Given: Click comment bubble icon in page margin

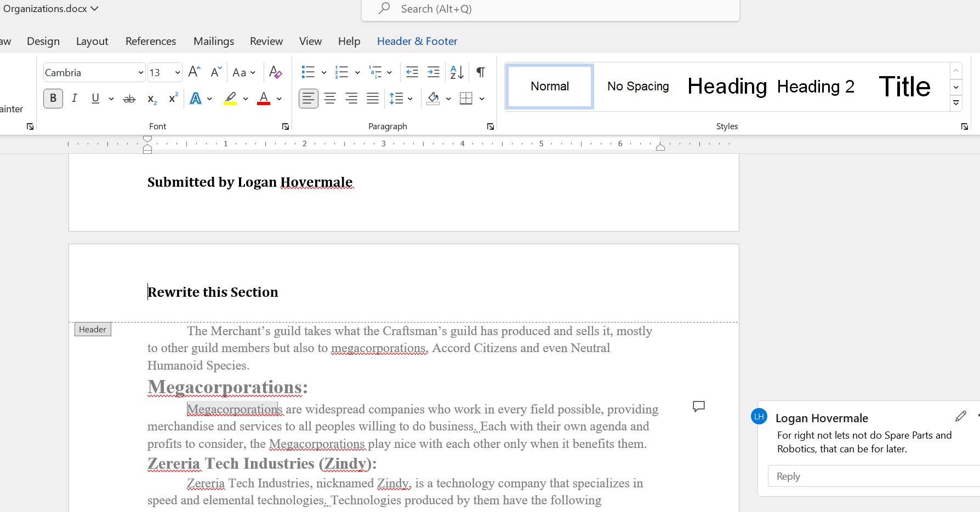Looking at the screenshot, I should 698,406.
